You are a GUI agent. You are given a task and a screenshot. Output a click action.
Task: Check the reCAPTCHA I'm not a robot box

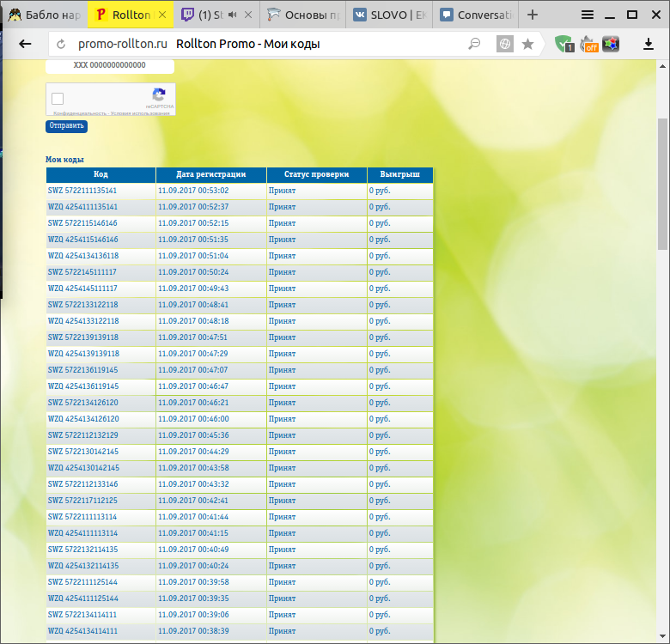pyautogui.click(x=58, y=99)
